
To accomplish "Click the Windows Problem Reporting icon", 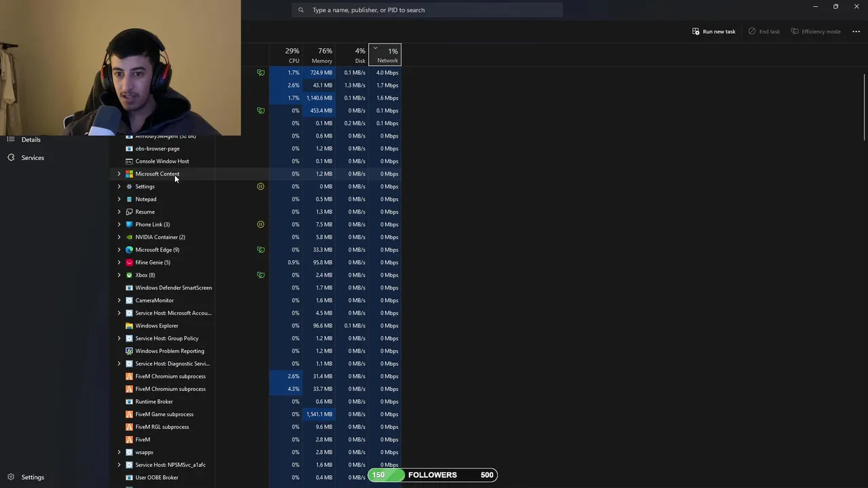I will [129, 351].
